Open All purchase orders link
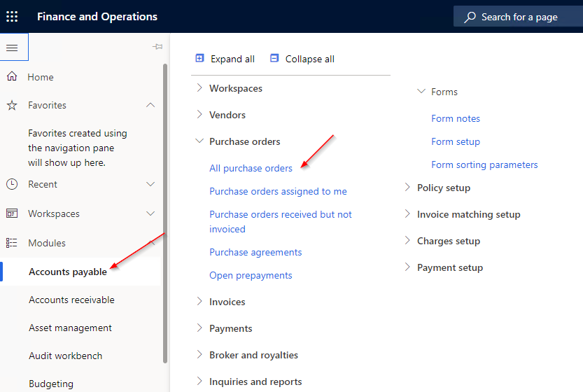 pos(251,168)
